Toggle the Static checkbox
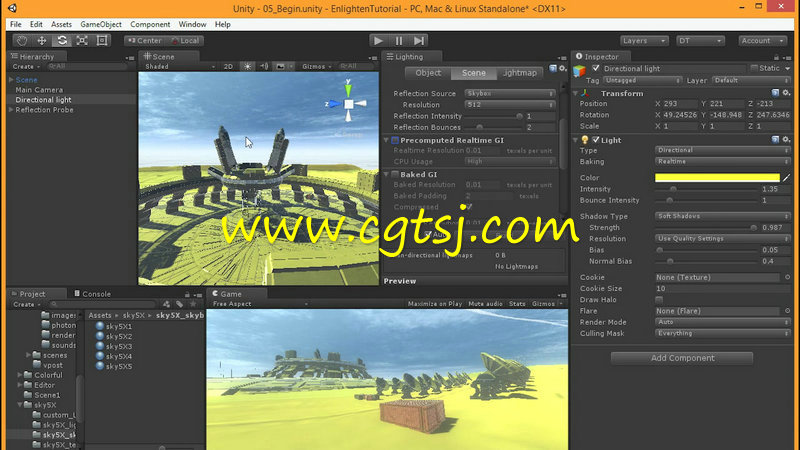Screen dimensions: 800x450 point(754,68)
